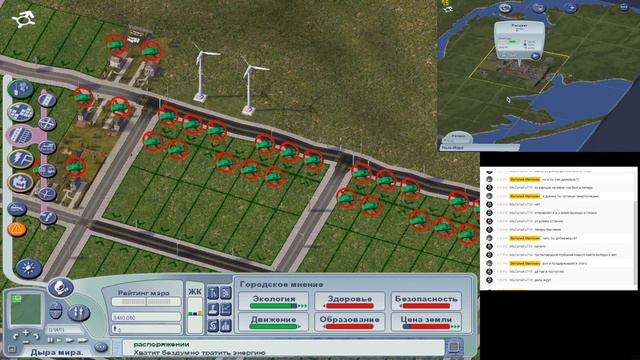Zoom out with the minus button

click(x=26, y=341)
